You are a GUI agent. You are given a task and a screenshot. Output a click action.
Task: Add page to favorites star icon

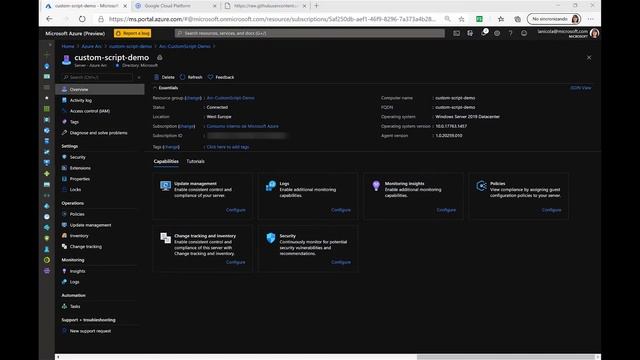[461, 19]
